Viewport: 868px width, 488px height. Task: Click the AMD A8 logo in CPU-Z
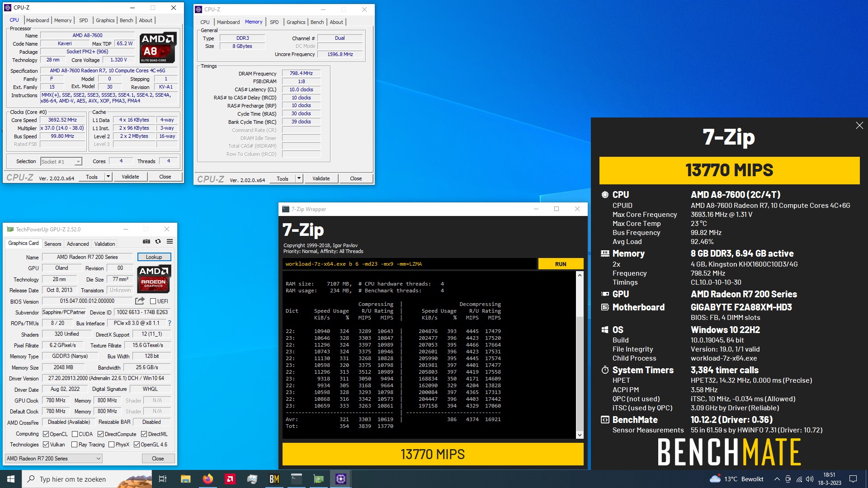158,47
